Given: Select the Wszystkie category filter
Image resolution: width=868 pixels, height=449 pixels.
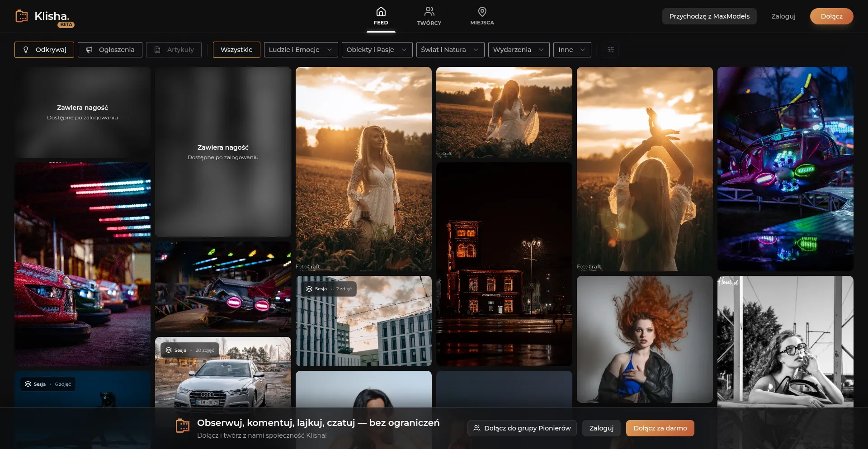Looking at the screenshot, I should [236, 50].
